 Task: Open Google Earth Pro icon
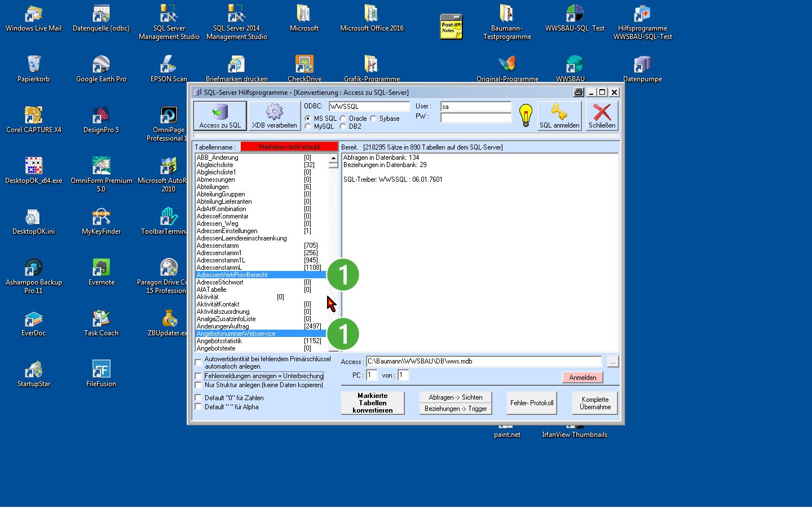coord(101,69)
